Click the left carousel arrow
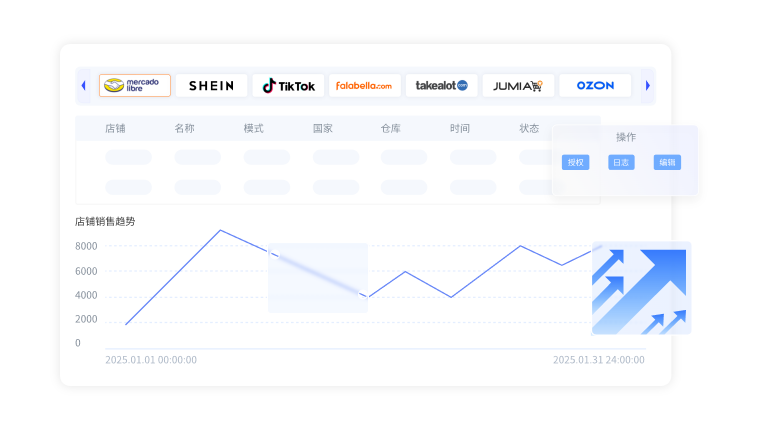Screen dimensions: 760x430 [x=83, y=86]
